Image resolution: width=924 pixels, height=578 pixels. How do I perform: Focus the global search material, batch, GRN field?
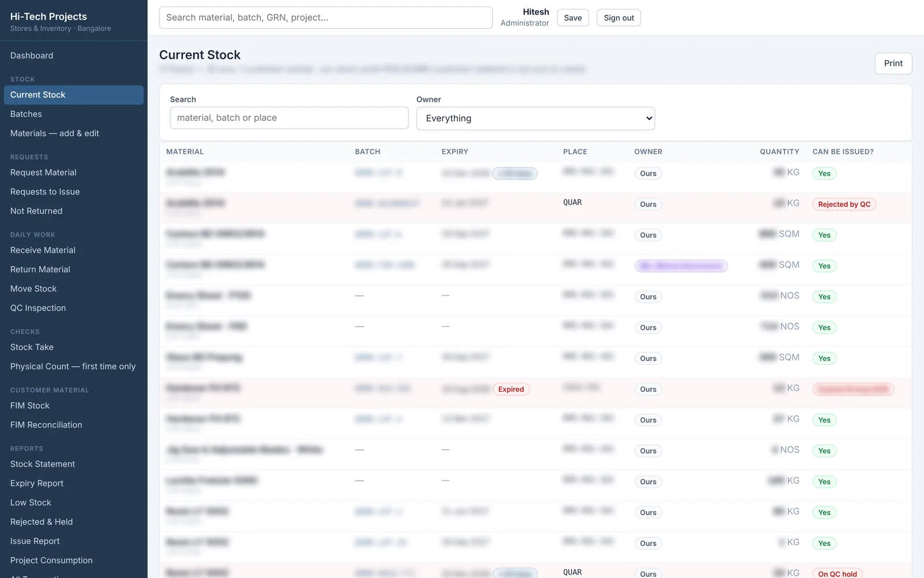[326, 18]
